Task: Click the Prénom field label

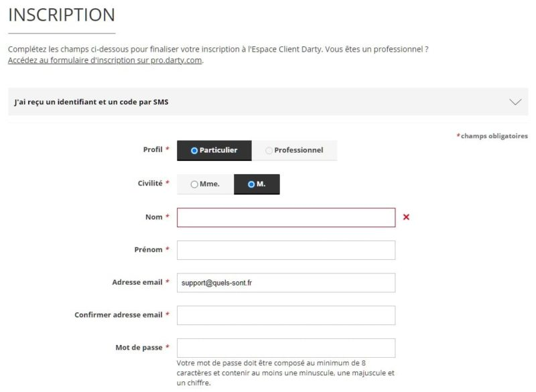Action: tap(148, 249)
